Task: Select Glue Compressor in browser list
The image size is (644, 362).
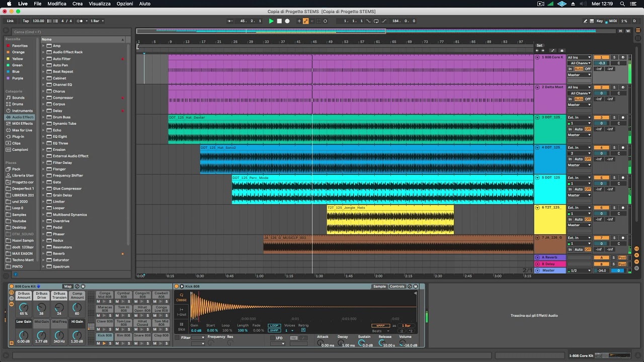Action: pyautogui.click(x=67, y=189)
